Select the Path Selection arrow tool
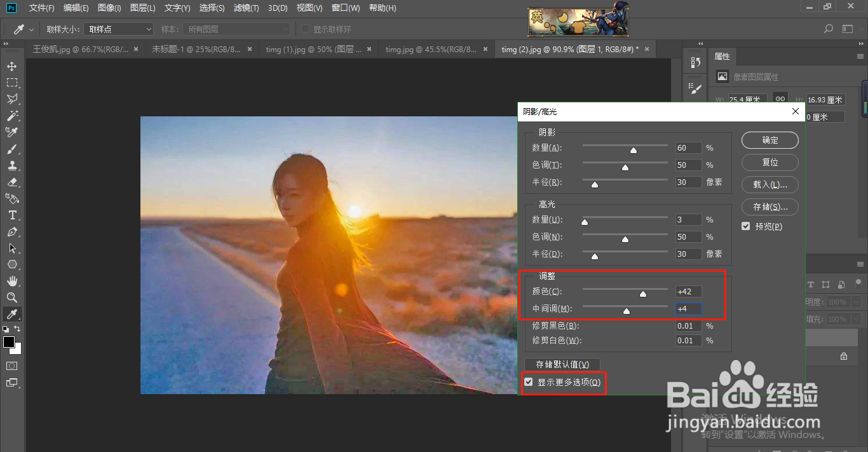Viewport: 868px width, 452px height. click(x=12, y=248)
